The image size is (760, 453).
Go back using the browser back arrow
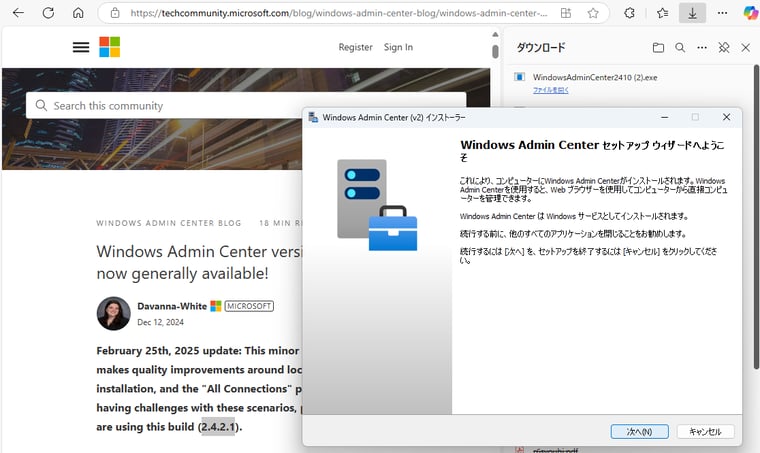[18, 13]
